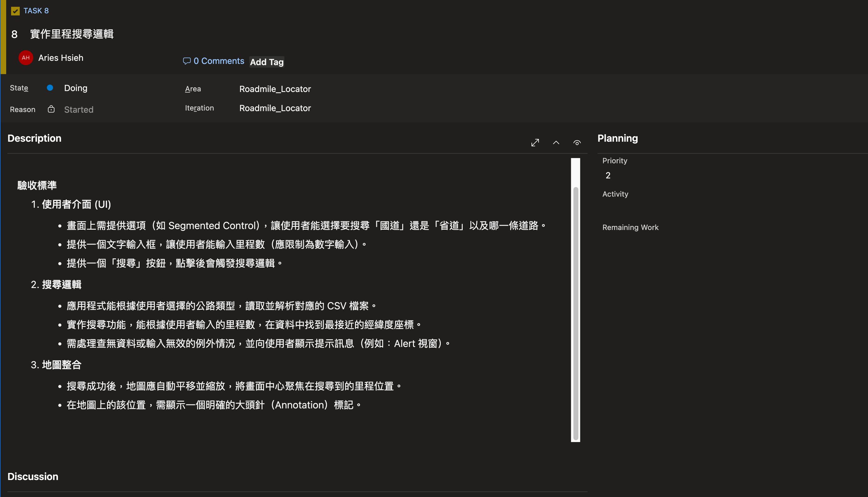The width and height of the screenshot is (868, 497).
Task: Expand Description to full screen
Action: point(535,143)
